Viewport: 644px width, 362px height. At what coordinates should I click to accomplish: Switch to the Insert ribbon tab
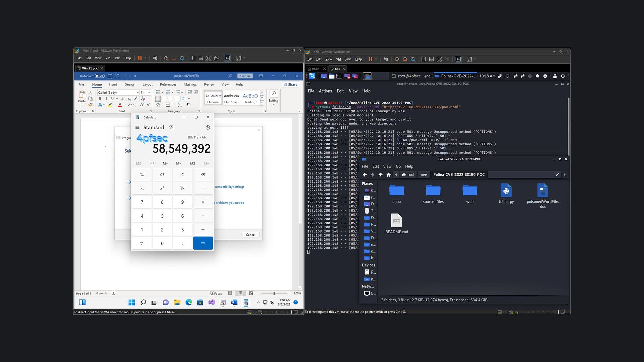tap(113, 84)
